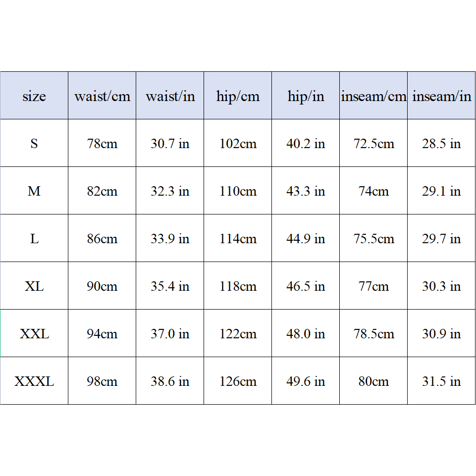Click the 31.5 in inseam cell
Viewport: 476px width, 476px height.
tap(441, 381)
